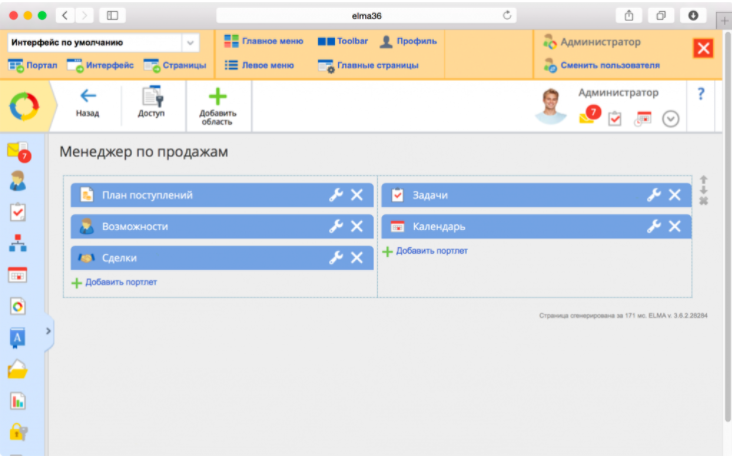Open messages icon in left sidebar
Image resolution: width=732 pixels, height=458 pixels.
pos(19,152)
